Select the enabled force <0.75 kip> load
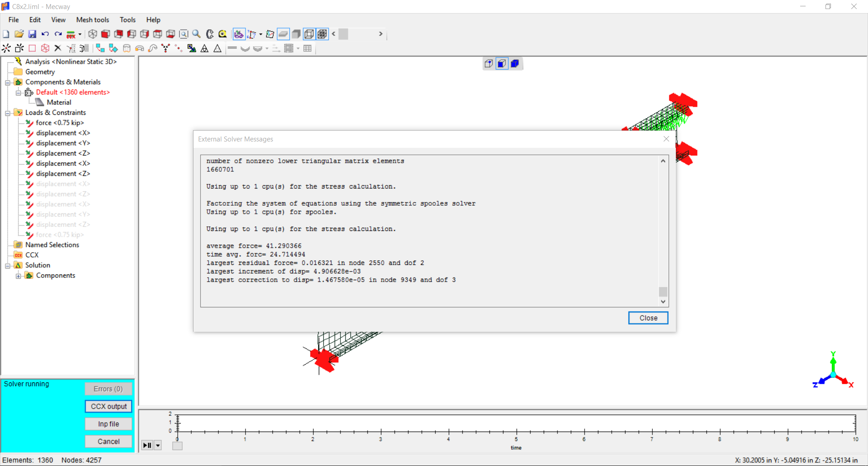Image resolution: width=868 pixels, height=466 pixels. coord(60,122)
